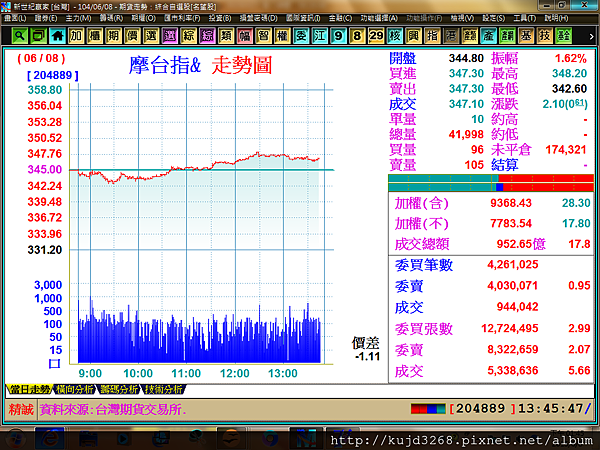This screenshot has height=450, width=600.
Task: Open the 說明(H) menu
Action: pyautogui.click(x=556, y=18)
